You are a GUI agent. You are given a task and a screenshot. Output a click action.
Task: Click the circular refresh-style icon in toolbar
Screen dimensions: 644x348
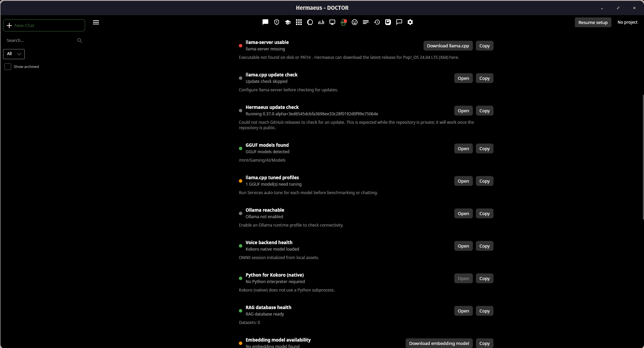310,22
